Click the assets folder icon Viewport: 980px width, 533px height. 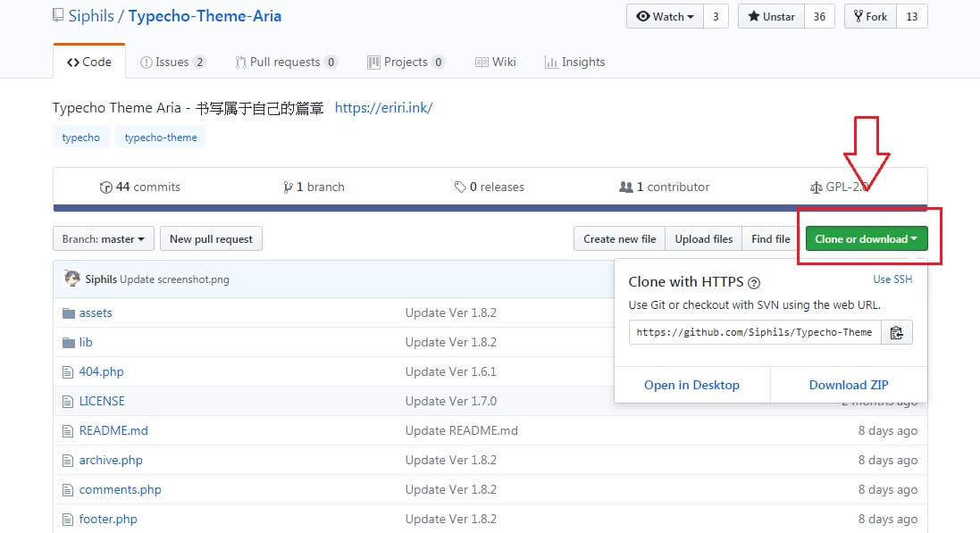(68, 313)
